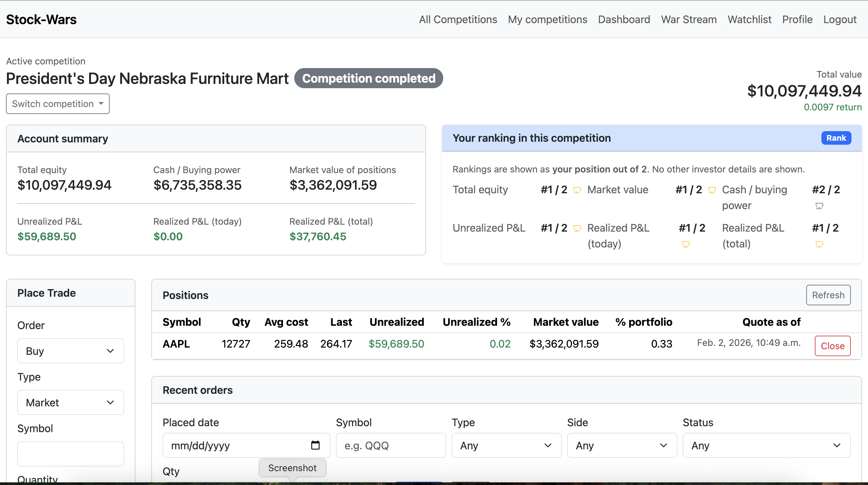Go to the Watchlist page
This screenshot has width=868, height=485.
(x=749, y=19)
